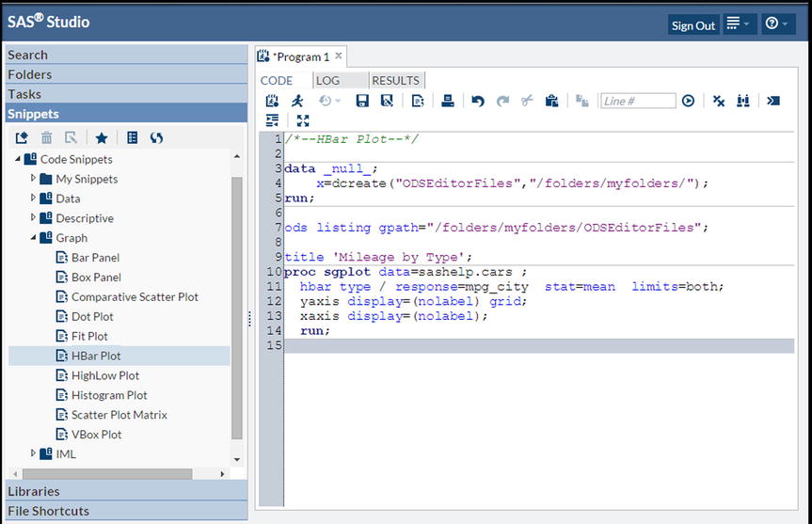812x524 pixels.
Task: Click the program options icon left of run
Action: (272, 101)
